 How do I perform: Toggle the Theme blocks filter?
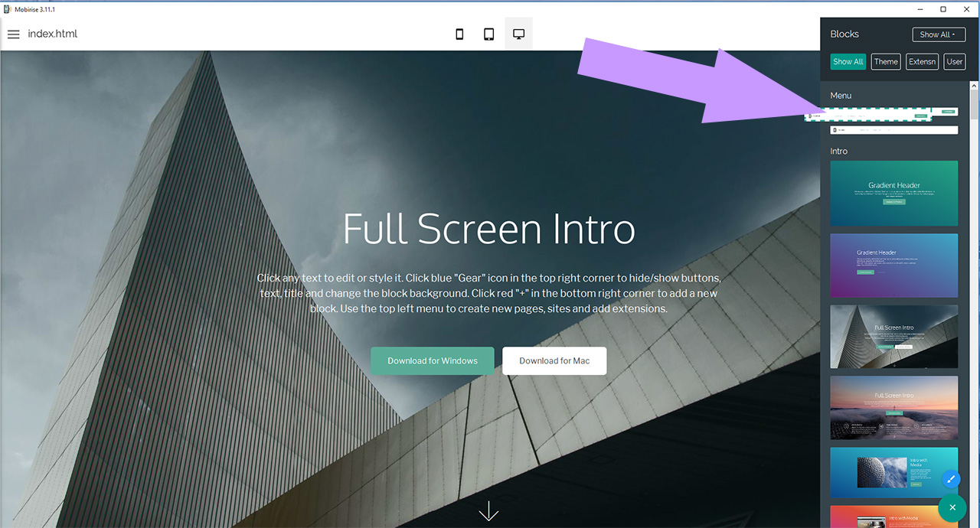(x=885, y=61)
